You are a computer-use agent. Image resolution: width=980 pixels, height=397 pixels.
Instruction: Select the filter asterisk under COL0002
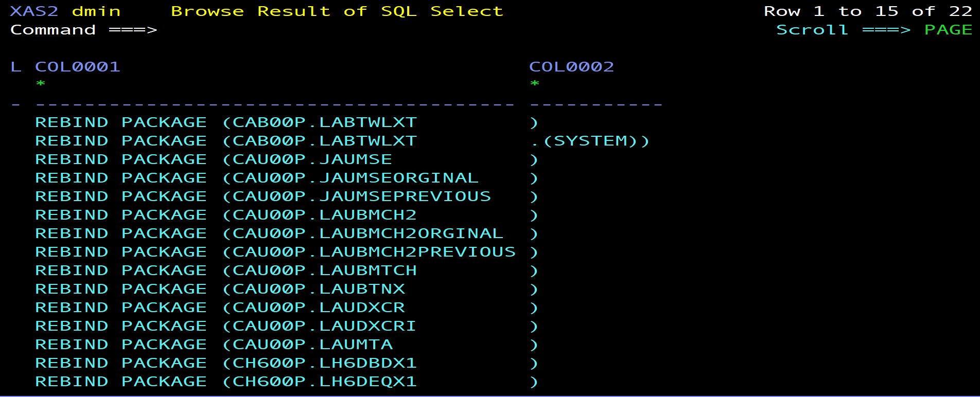click(535, 84)
